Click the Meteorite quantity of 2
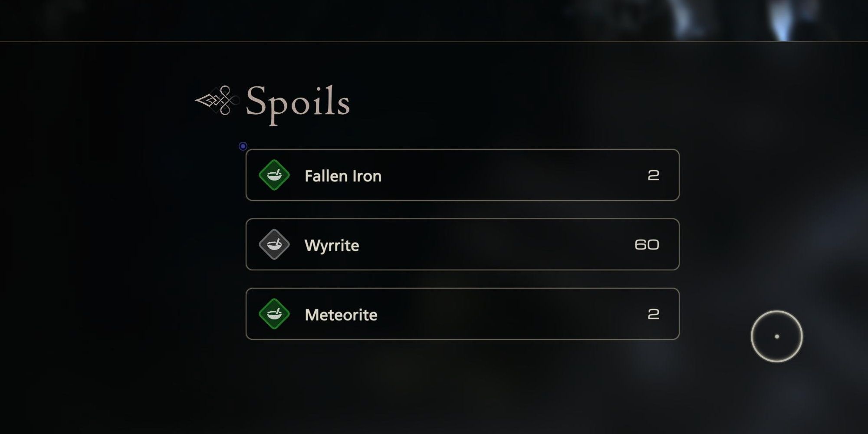Image resolution: width=868 pixels, height=434 pixels. pos(653,314)
